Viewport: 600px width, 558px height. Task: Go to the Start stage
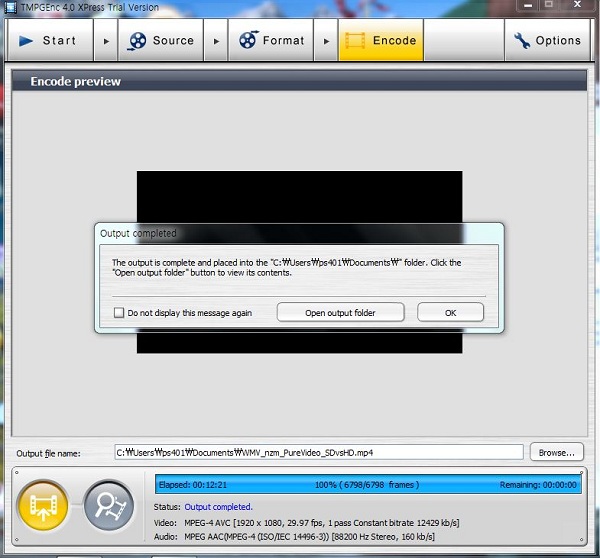pos(50,40)
